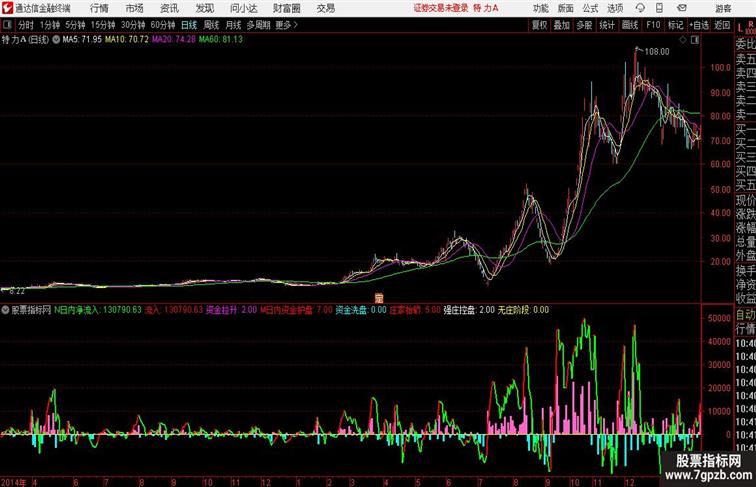Image resolution: width=756 pixels, height=487 pixels.
Task: Switch to 30分钟 chart period
Action: tap(133, 25)
